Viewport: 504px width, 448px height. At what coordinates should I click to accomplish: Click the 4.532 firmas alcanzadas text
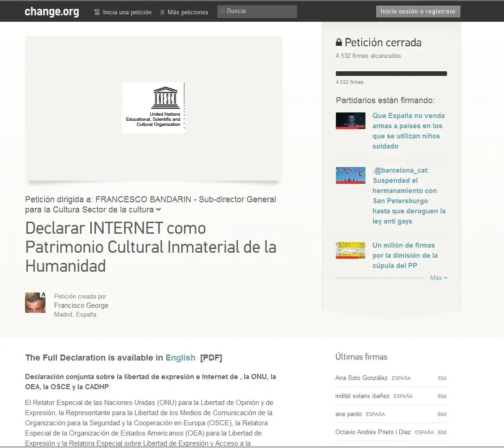(368, 56)
